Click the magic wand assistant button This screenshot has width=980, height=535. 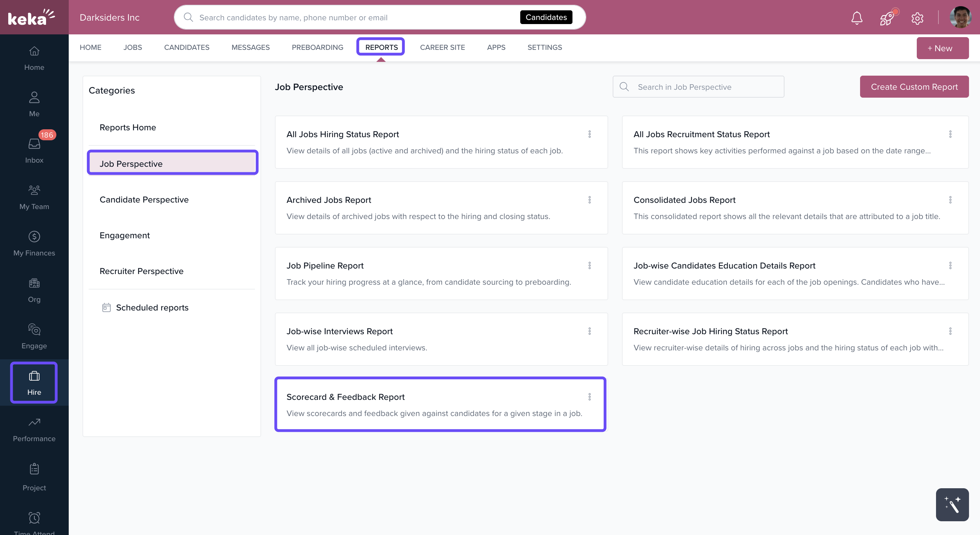[x=952, y=504]
